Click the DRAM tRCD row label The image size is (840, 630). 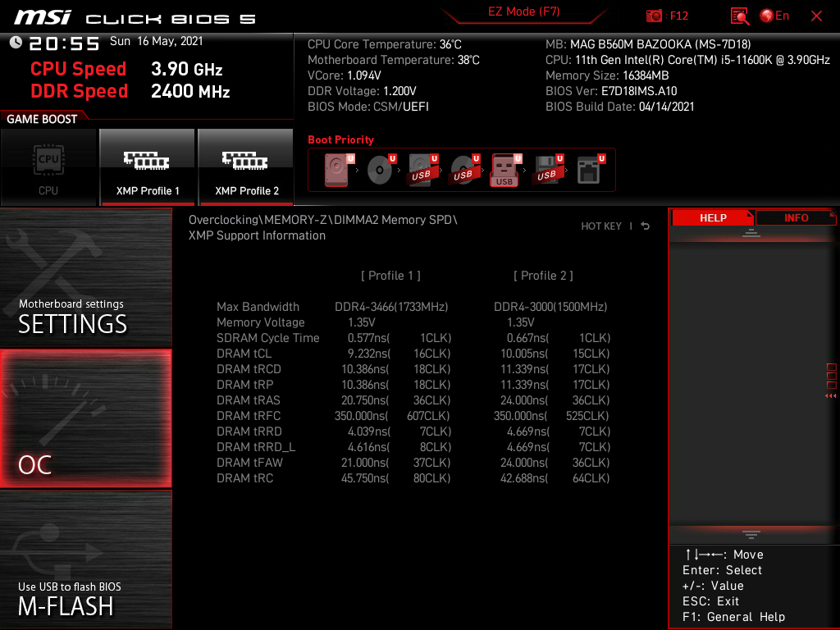[249, 368]
